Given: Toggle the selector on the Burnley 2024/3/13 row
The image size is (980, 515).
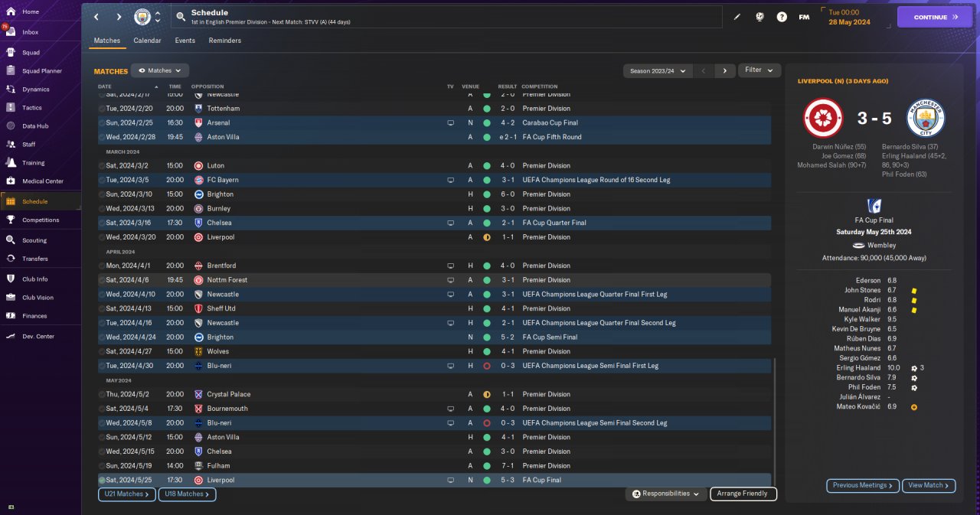Looking at the screenshot, I should (102, 208).
